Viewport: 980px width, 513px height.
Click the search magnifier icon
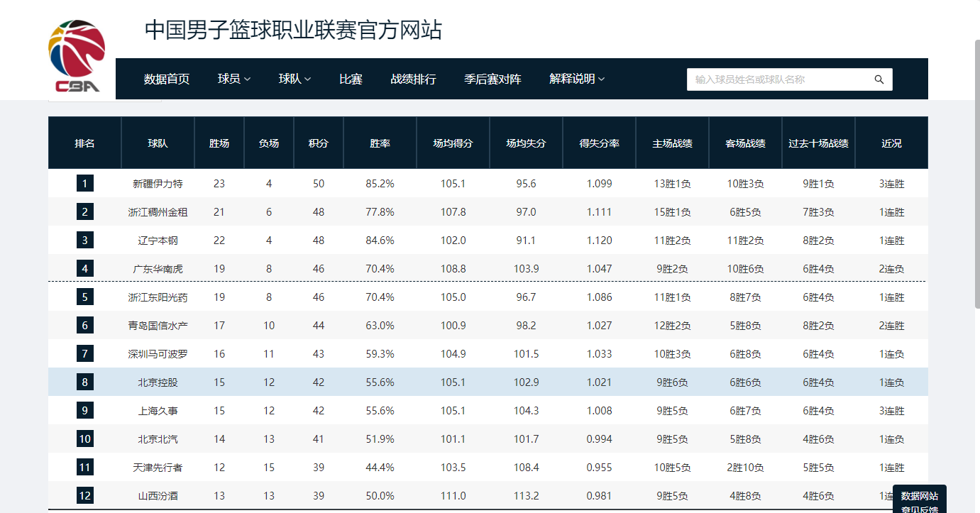(879, 79)
